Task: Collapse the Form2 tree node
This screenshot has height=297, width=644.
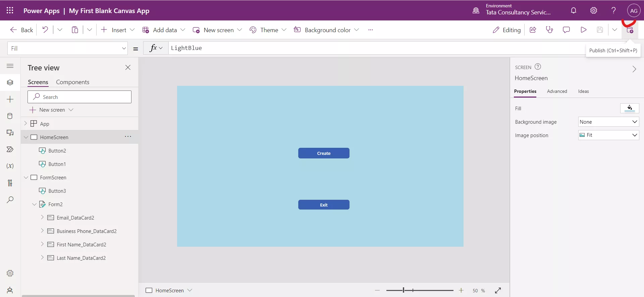Action: pyautogui.click(x=34, y=204)
